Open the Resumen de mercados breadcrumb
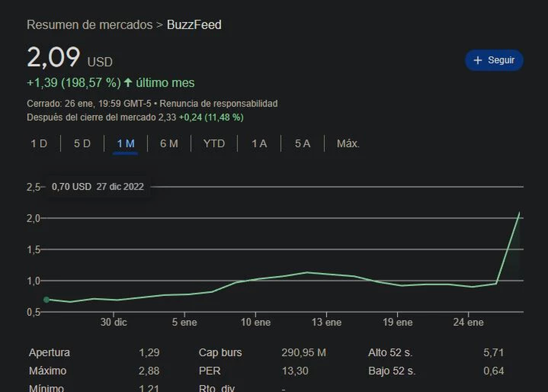 pyautogui.click(x=90, y=25)
